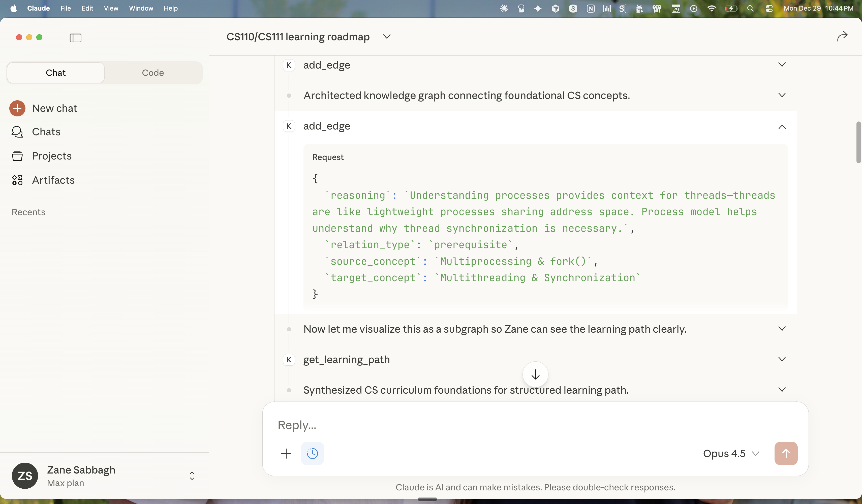This screenshot has width=862, height=504.
Task: Open the Opus 4.5 model selector
Action: pyautogui.click(x=731, y=453)
